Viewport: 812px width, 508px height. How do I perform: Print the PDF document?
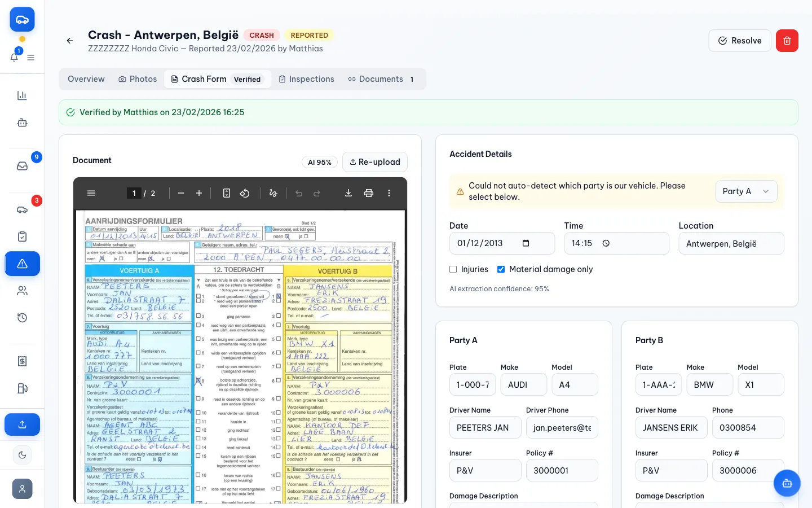pyautogui.click(x=369, y=193)
